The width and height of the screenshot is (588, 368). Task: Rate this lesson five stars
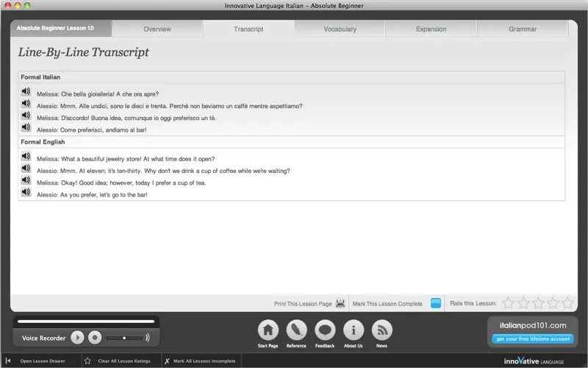click(x=568, y=303)
